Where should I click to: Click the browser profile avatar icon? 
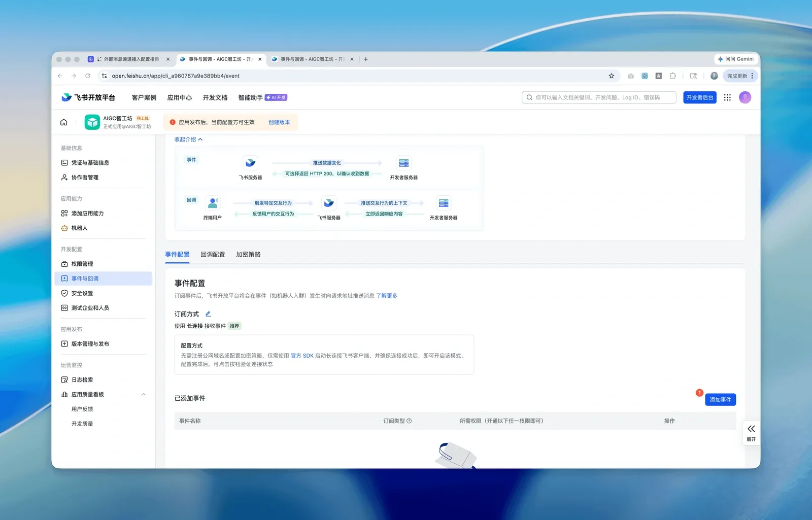click(x=714, y=76)
